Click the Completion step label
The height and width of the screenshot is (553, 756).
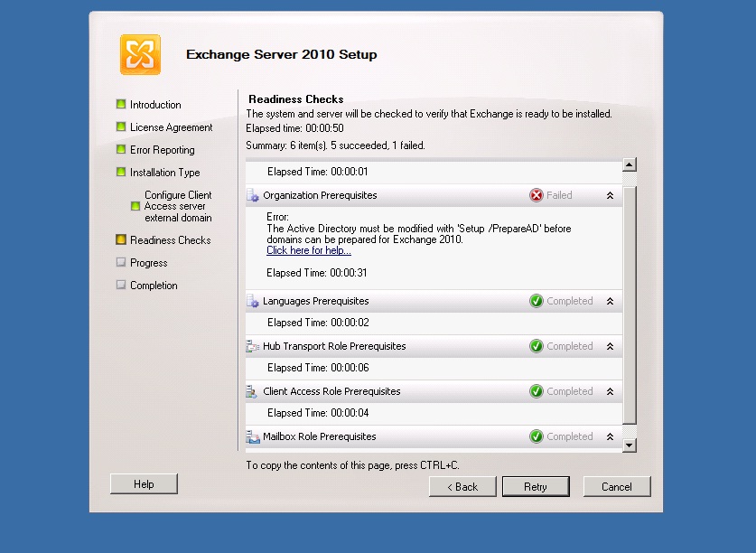coord(154,286)
